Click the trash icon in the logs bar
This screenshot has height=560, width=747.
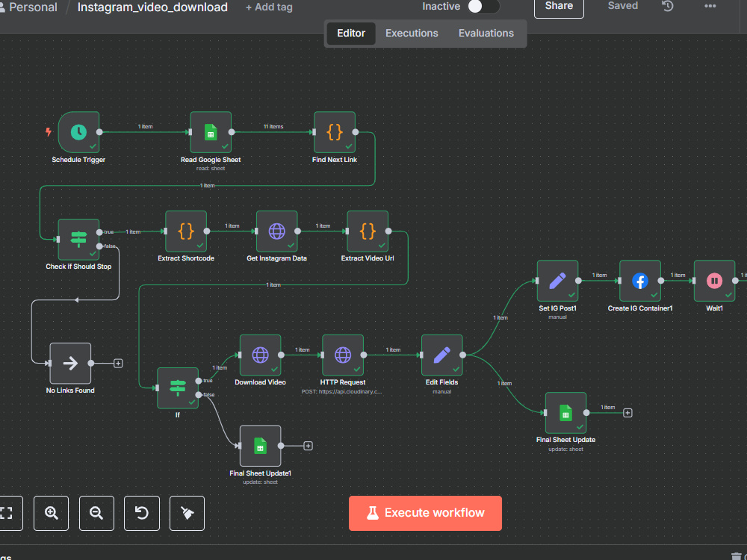tap(736, 556)
